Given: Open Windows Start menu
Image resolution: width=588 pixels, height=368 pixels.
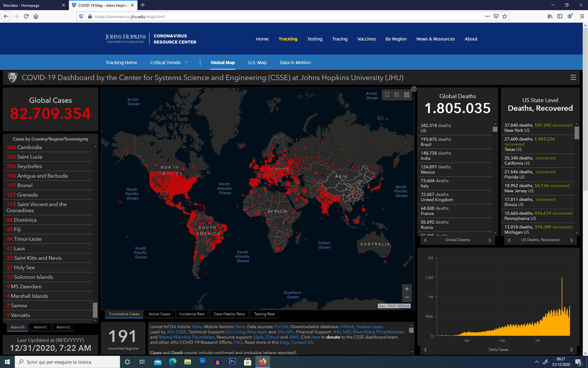Looking at the screenshot, I should 7,362.
